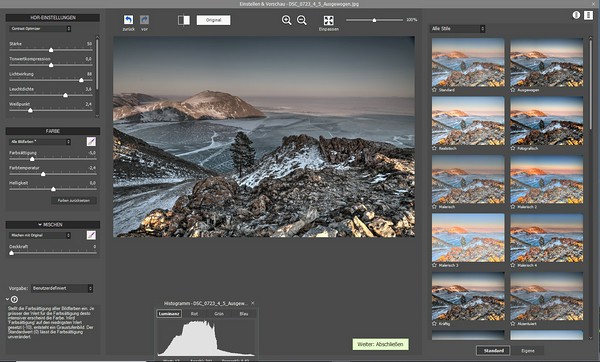
Task: Open the curve icon in MISCHEN section
Action: point(91,235)
